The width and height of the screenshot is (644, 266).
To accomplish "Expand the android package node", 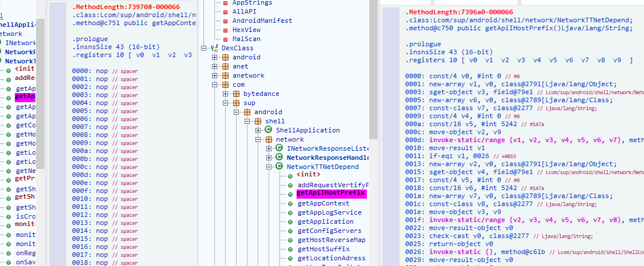I will pos(214,57).
